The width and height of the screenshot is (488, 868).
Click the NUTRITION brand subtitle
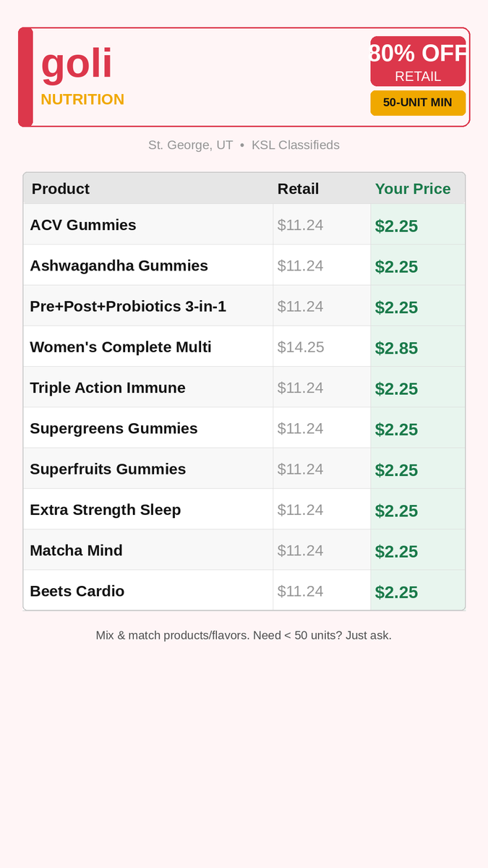(82, 99)
